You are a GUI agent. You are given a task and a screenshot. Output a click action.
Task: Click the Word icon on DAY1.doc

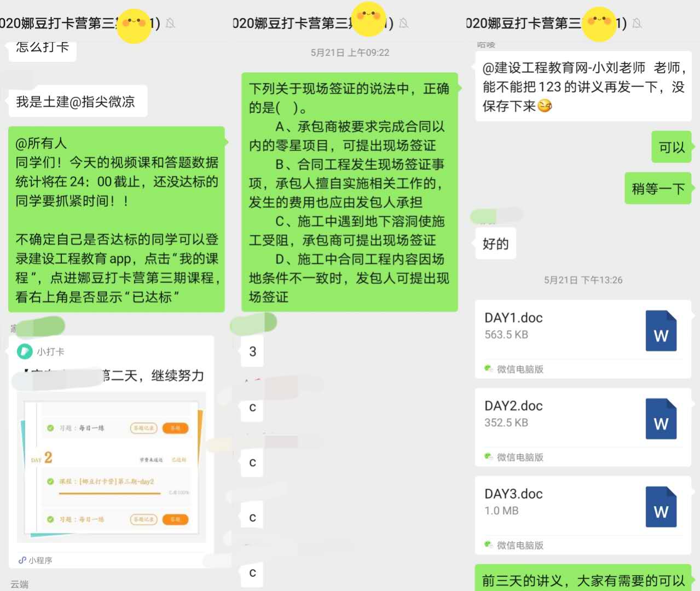(661, 331)
